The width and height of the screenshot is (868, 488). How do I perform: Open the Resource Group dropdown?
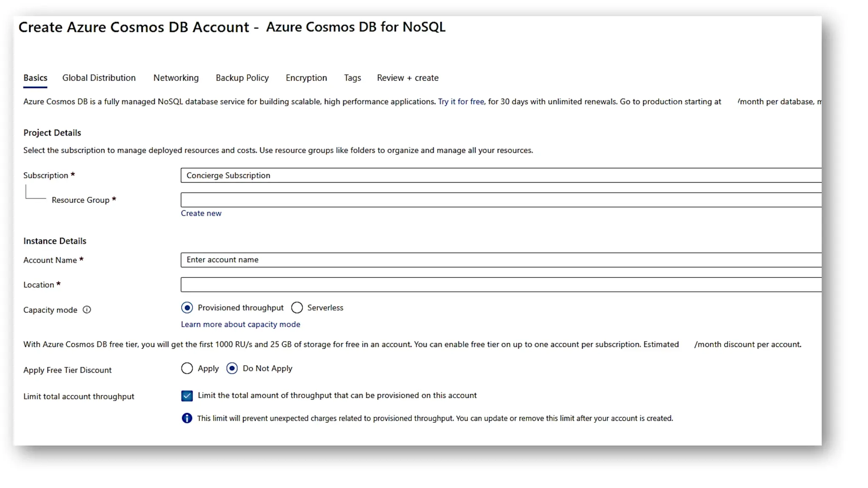[x=500, y=200]
